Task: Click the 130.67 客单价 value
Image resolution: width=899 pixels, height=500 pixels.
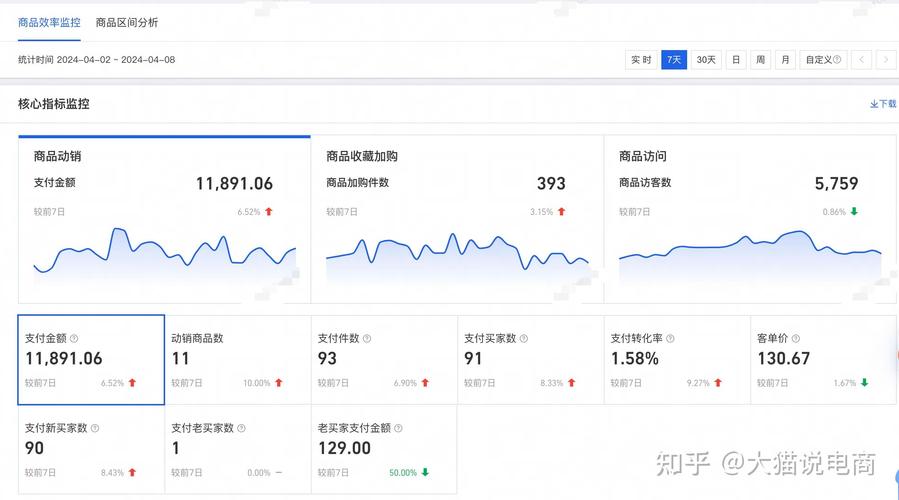Action: (784, 358)
